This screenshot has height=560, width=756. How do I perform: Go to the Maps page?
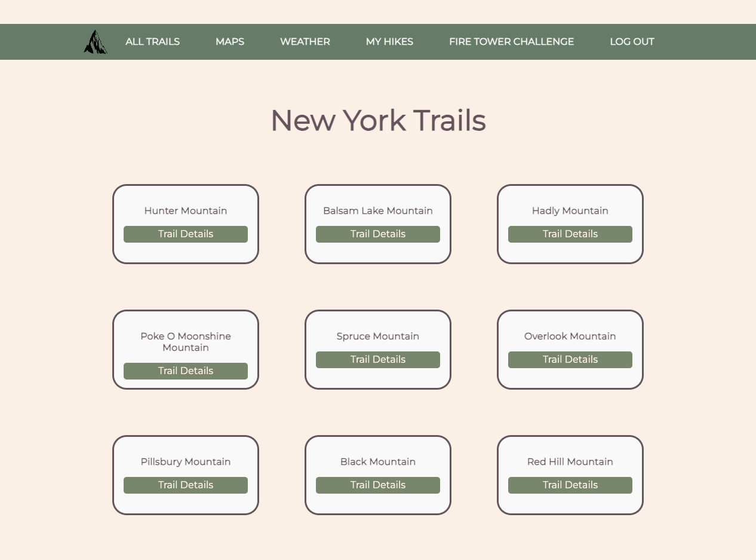coord(230,42)
